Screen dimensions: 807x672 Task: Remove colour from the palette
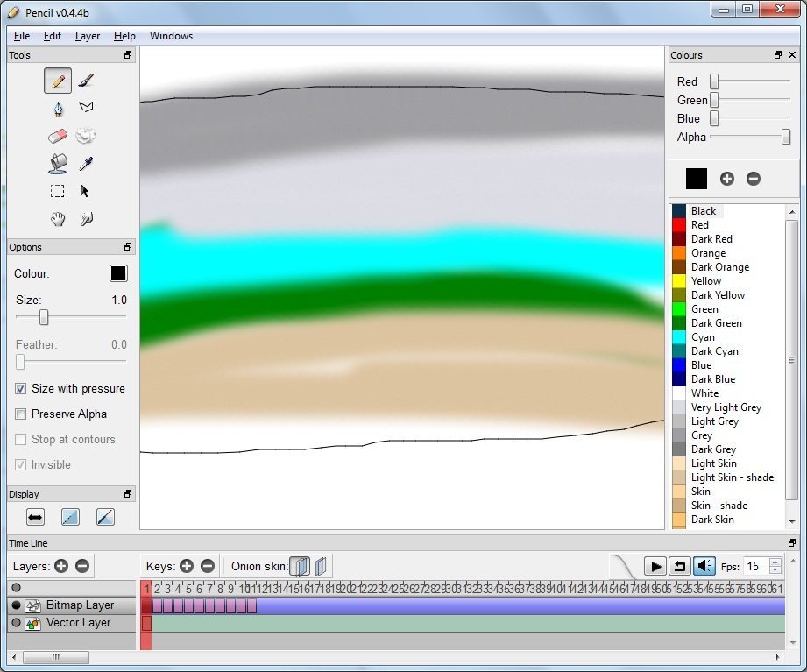(754, 179)
